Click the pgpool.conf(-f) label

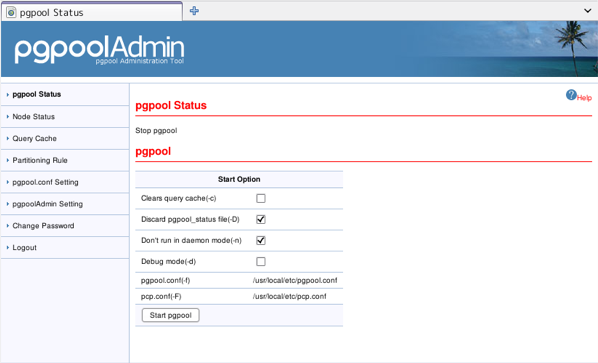click(x=165, y=280)
